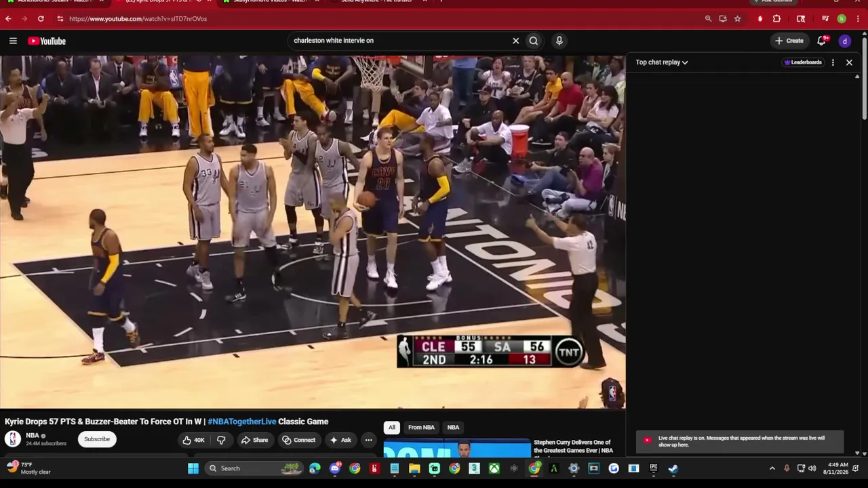Open the browser extensions puzzle icon

pyautogui.click(x=777, y=19)
